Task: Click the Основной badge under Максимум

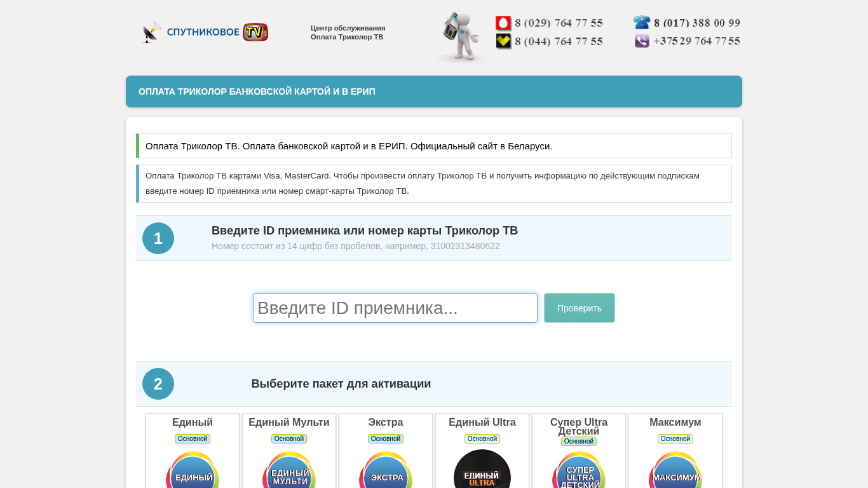Action: pos(675,438)
